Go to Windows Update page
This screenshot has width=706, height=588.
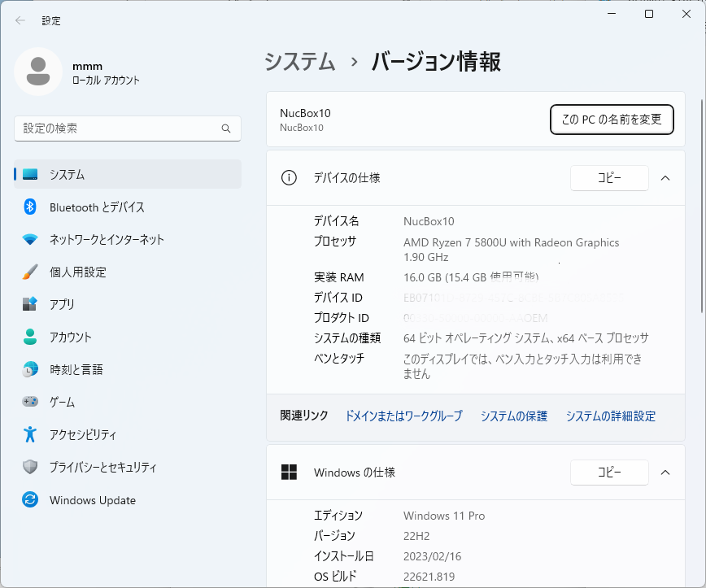[x=128, y=499]
